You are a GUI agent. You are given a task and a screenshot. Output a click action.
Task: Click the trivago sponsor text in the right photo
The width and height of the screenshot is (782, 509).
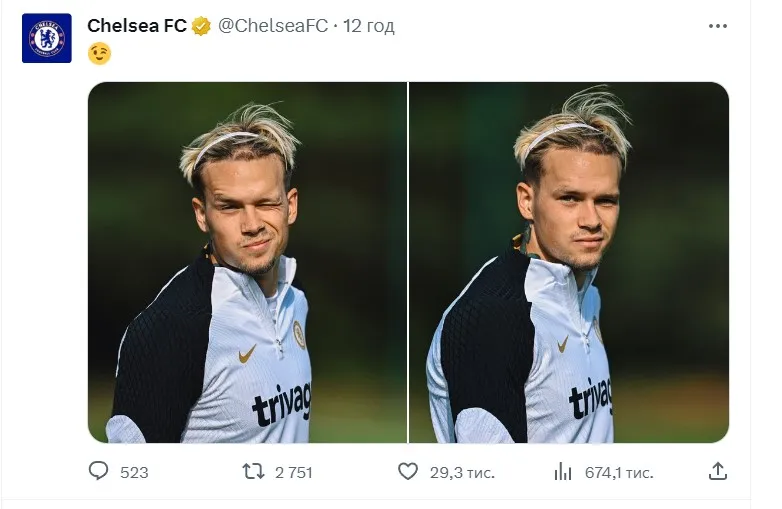tap(589, 397)
